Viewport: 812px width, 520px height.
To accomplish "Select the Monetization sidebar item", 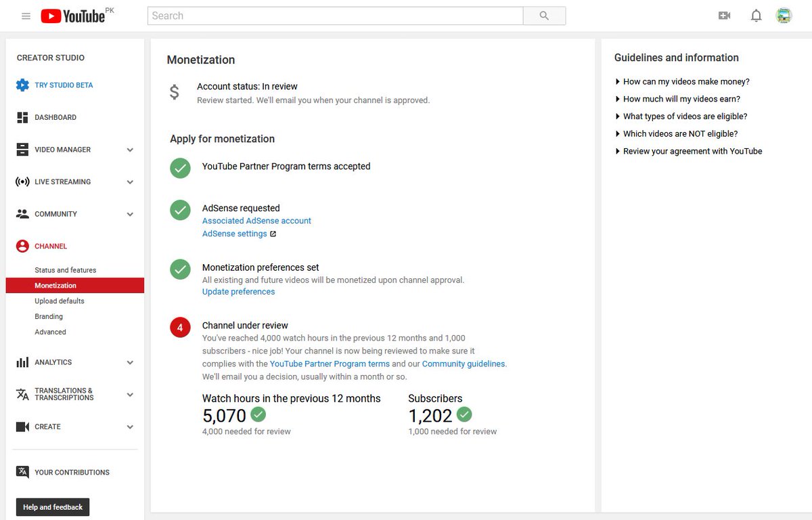I will pos(75,286).
